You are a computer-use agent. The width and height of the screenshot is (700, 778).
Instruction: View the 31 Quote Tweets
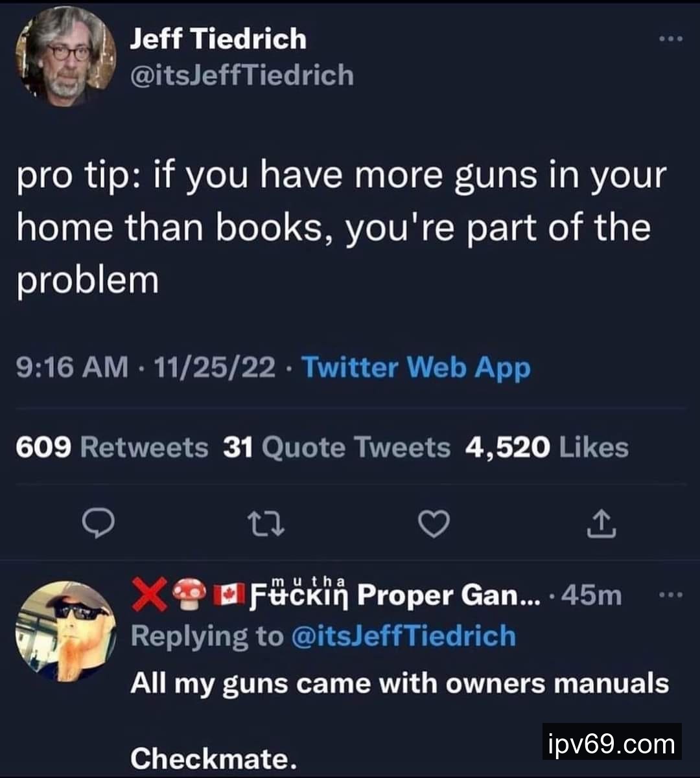336,448
